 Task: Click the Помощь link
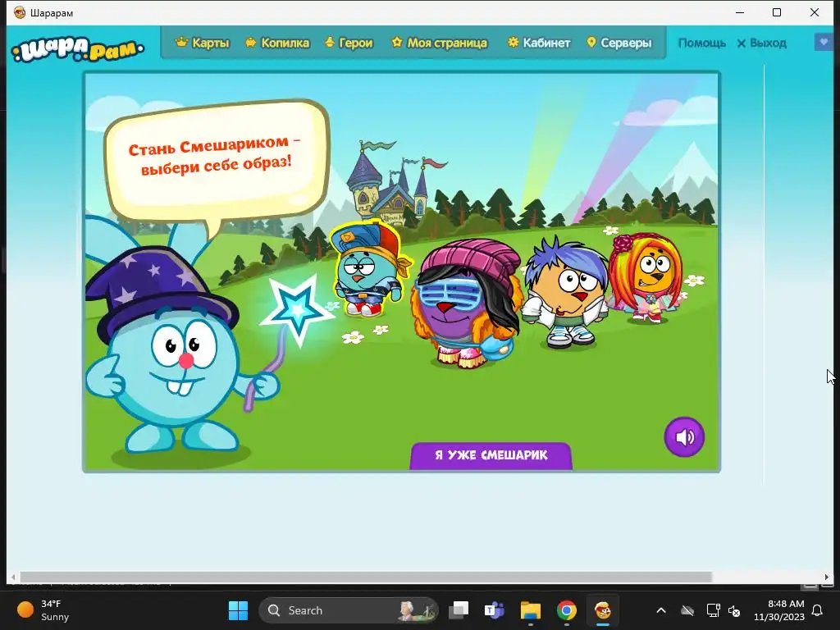pyautogui.click(x=702, y=43)
